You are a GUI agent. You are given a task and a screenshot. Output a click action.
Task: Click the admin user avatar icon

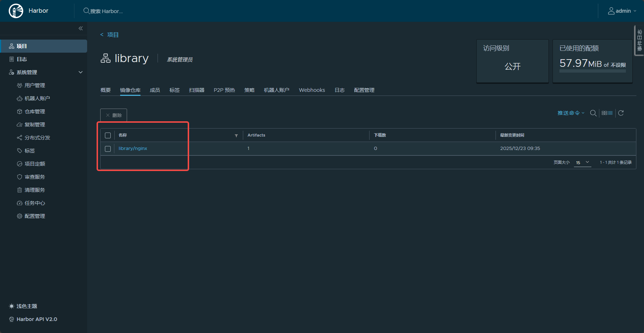[611, 11]
